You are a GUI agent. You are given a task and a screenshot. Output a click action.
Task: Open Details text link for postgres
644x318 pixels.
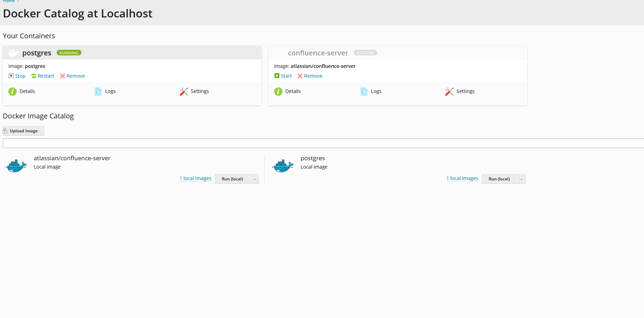click(27, 91)
